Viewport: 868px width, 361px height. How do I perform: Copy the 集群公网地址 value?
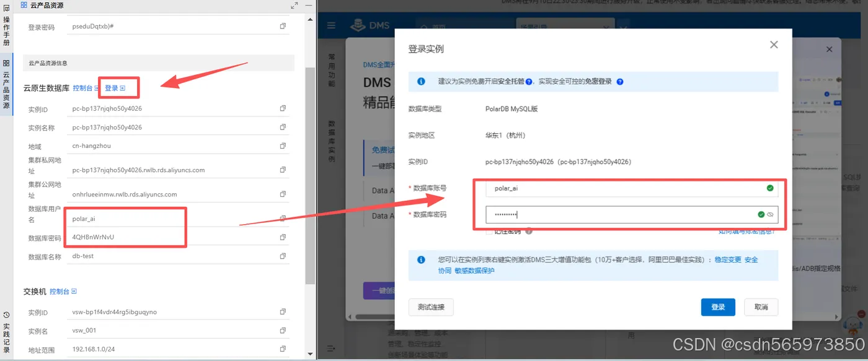click(283, 194)
